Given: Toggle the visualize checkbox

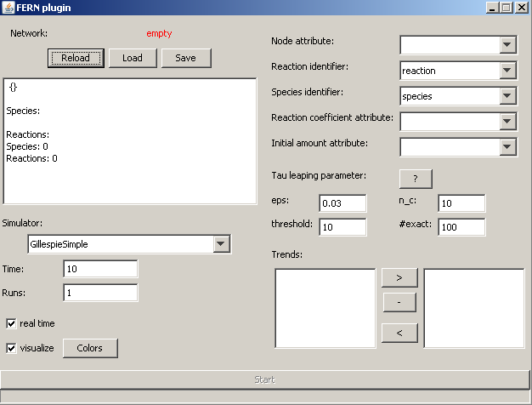Looking at the screenshot, I should tap(11, 348).
